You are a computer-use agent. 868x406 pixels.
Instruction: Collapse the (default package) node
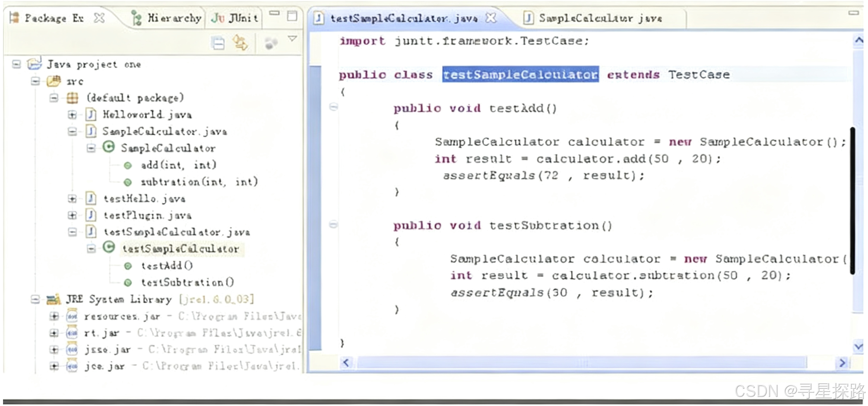pyautogui.click(x=54, y=98)
